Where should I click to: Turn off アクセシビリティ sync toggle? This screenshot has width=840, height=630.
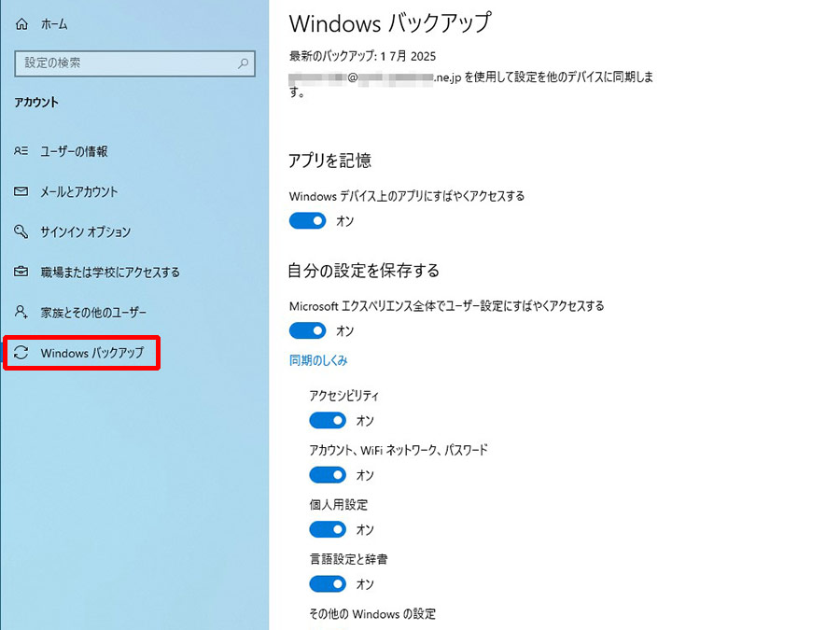[x=328, y=421]
